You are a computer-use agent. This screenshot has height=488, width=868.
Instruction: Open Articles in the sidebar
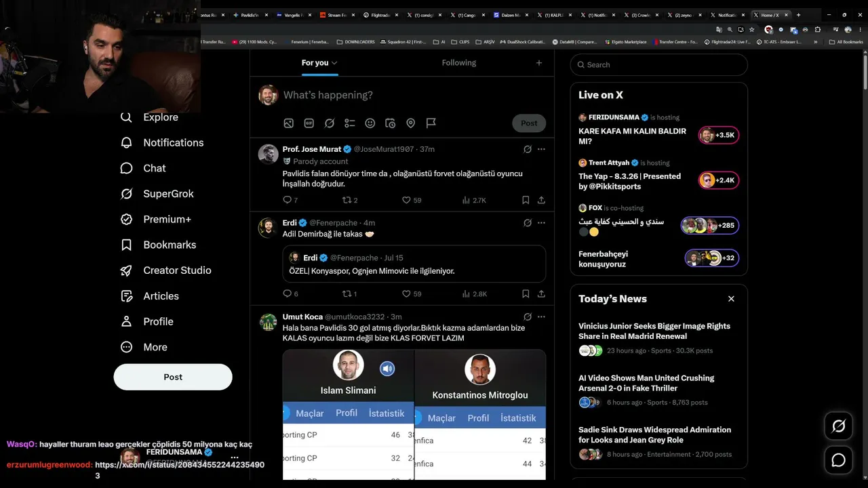coord(149,296)
